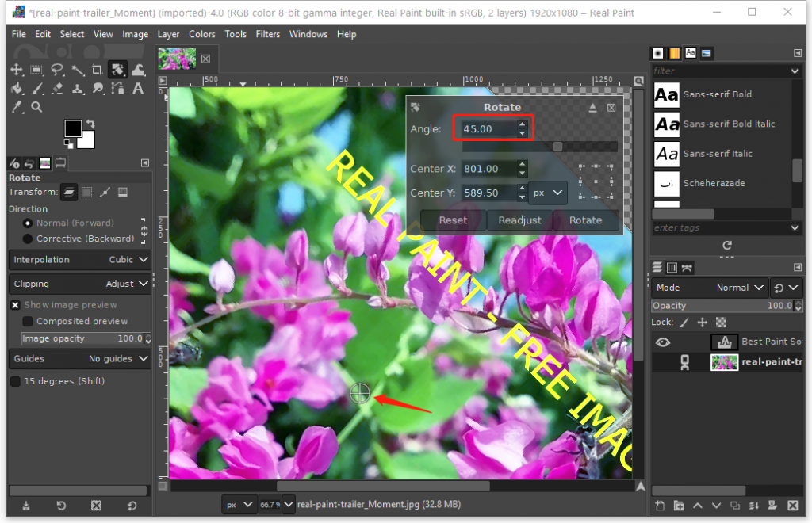
Task: Select Corrective (Backward) direction
Action: pos(29,239)
